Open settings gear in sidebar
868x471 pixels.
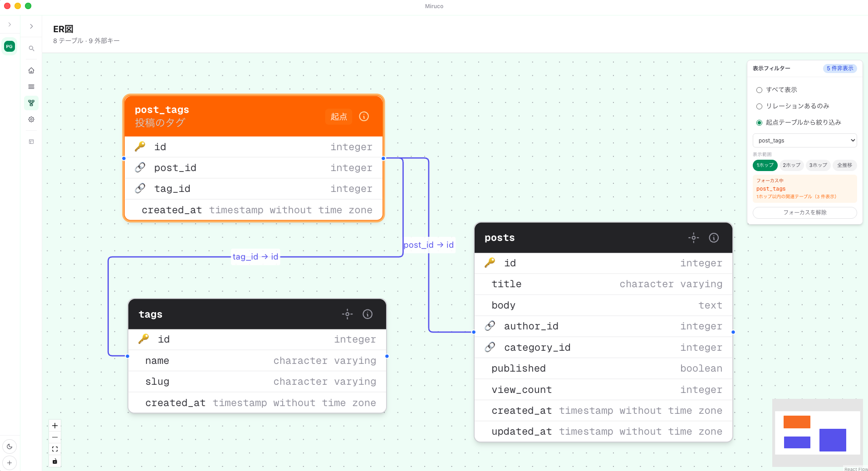click(x=31, y=119)
